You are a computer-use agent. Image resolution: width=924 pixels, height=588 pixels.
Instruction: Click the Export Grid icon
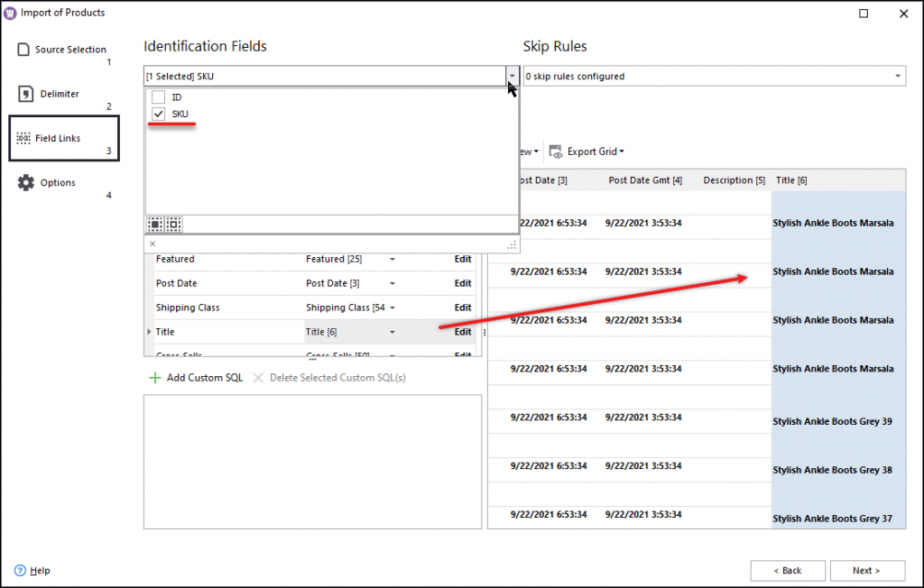point(557,151)
